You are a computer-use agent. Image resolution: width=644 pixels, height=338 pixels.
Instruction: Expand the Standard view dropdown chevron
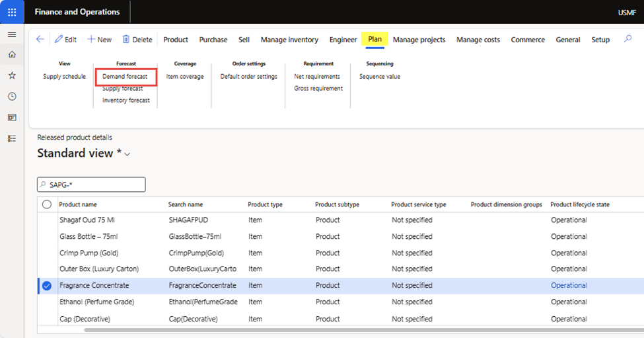(x=127, y=154)
